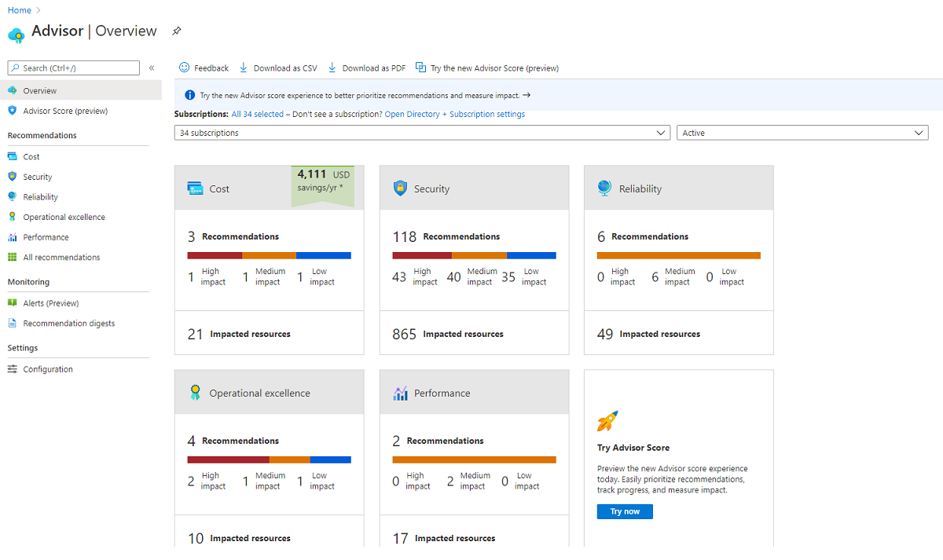Open Directory + Subscription settings link
Viewport: 943px width, 560px height.
(455, 114)
